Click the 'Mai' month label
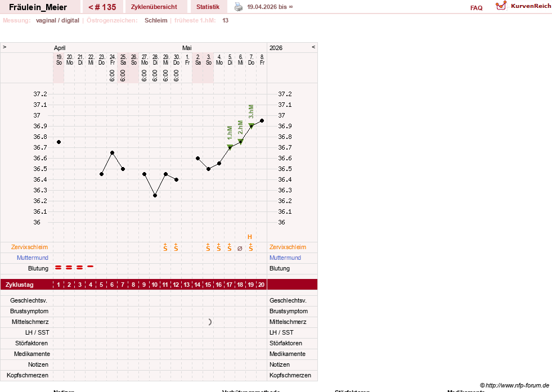Screen dimensions: 552x392 click(x=187, y=48)
